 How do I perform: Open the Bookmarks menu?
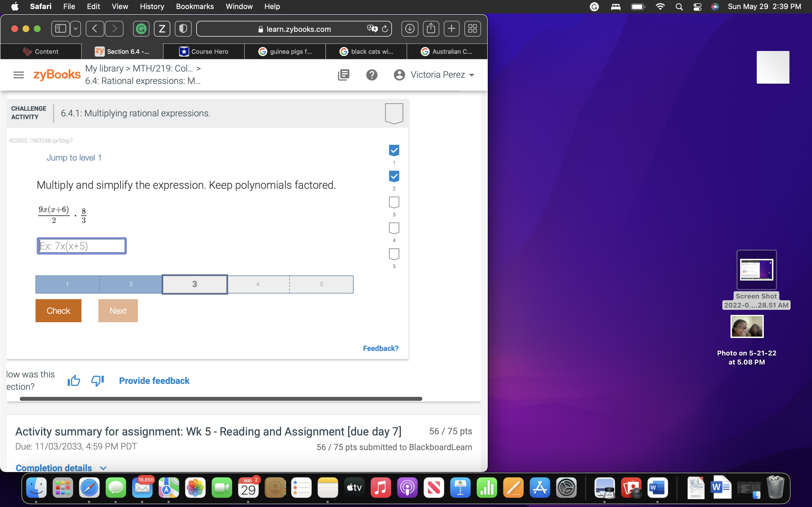pyautogui.click(x=195, y=6)
